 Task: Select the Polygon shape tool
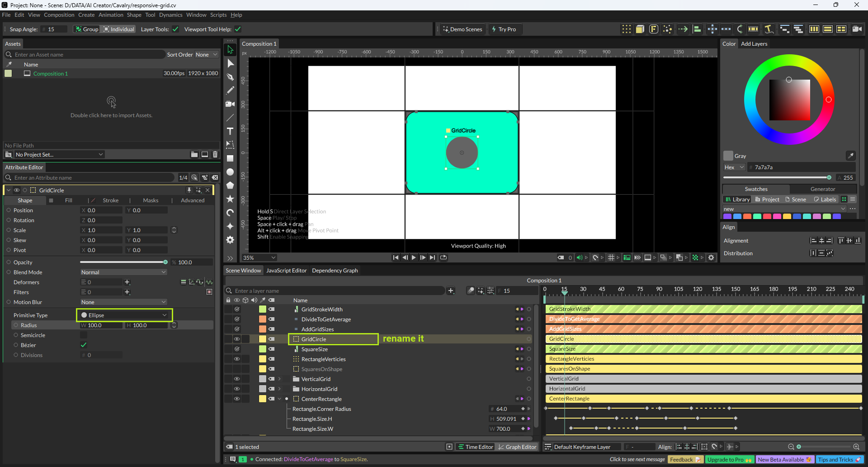click(x=230, y=186)
